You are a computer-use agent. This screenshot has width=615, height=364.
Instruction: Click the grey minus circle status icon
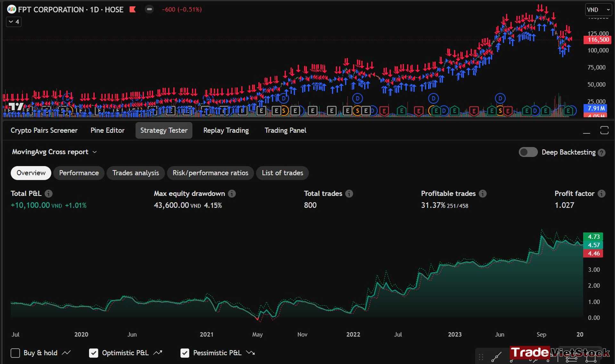tap(149, 9)
